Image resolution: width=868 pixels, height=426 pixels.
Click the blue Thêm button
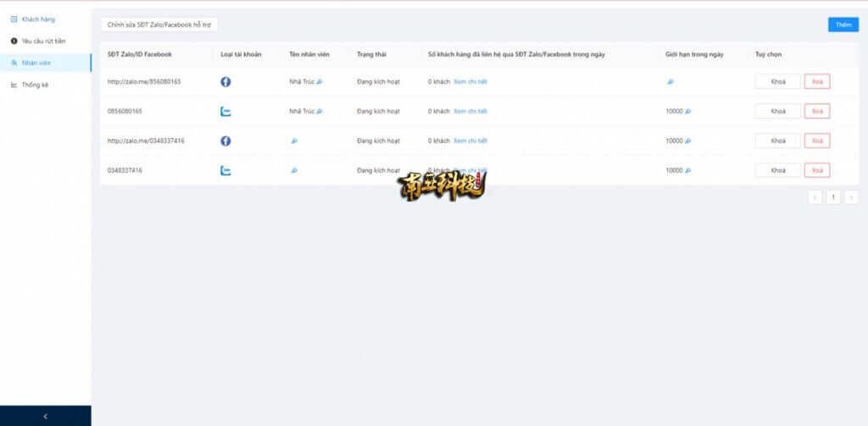click(843, 25)
